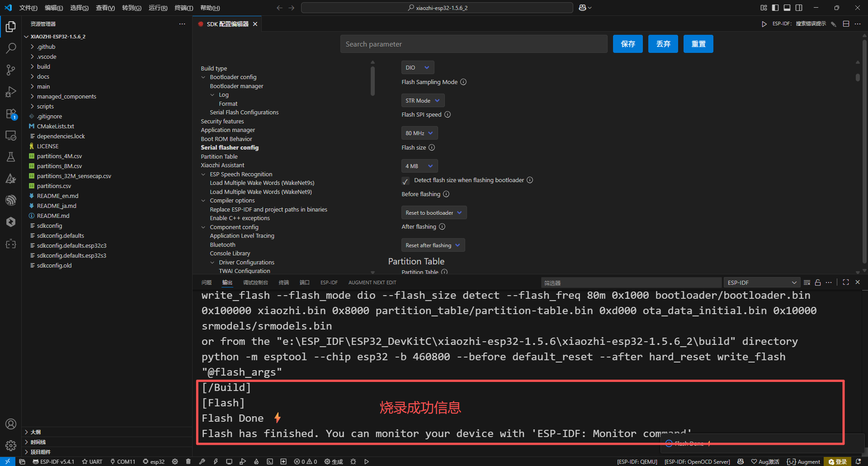Expand the build folder
This screenshot has height=466, width=868.
coord(43,66)
